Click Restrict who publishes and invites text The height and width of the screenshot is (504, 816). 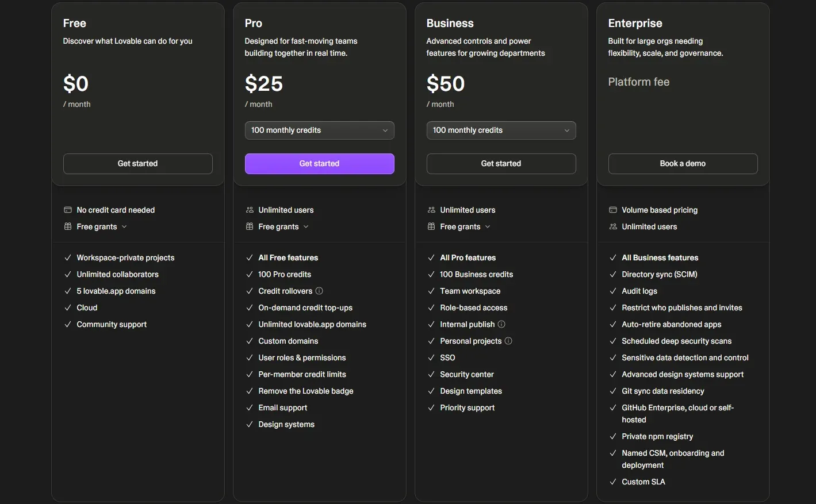tap(682, 307)
